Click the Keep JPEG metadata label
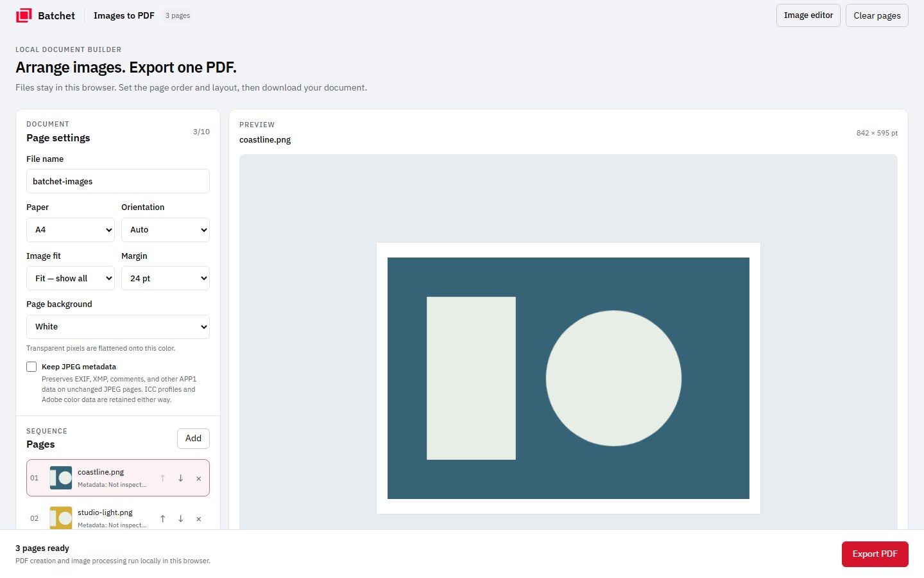924x578 pixels. pos(79,367)
